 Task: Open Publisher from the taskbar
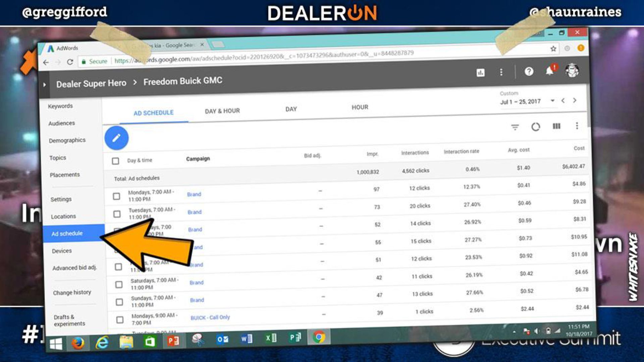pos(295,338)
